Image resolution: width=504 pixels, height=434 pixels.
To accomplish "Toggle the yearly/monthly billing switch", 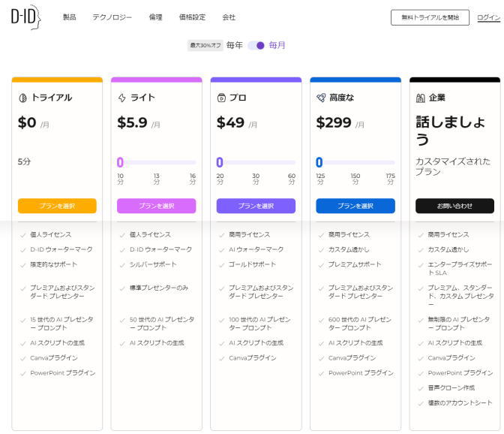I will tap(256, 45).
